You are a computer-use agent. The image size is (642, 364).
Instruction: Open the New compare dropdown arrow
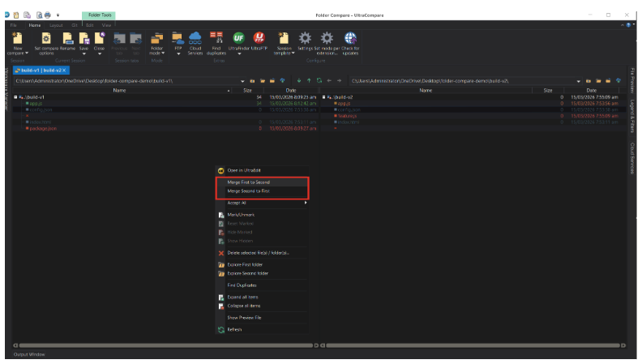tap(27, 54)
